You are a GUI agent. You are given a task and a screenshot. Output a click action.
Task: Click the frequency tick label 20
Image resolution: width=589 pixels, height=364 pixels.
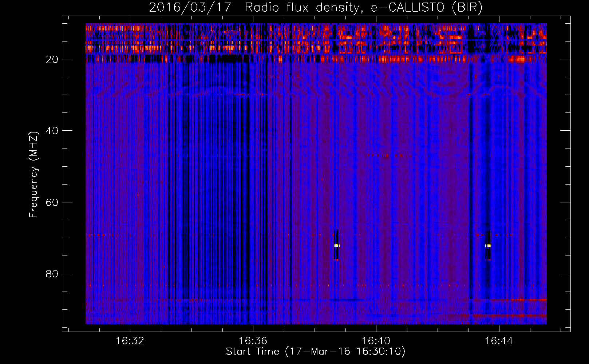click(x=52, y=59)
